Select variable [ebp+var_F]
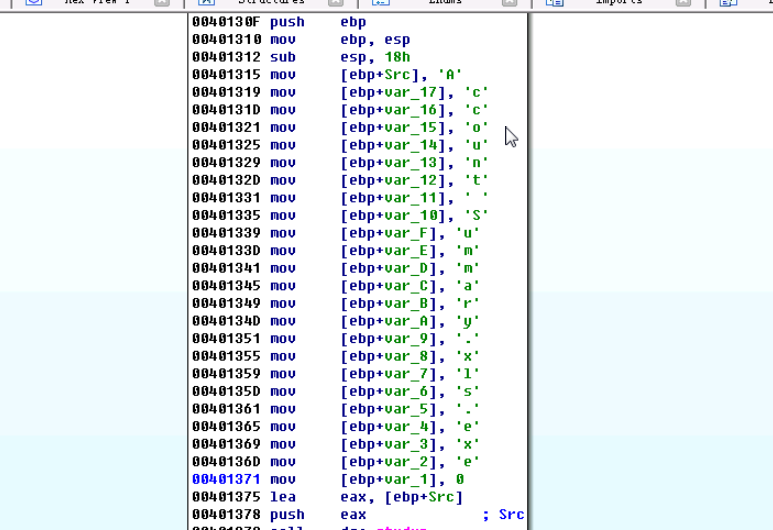 click(x=388, y=233)
